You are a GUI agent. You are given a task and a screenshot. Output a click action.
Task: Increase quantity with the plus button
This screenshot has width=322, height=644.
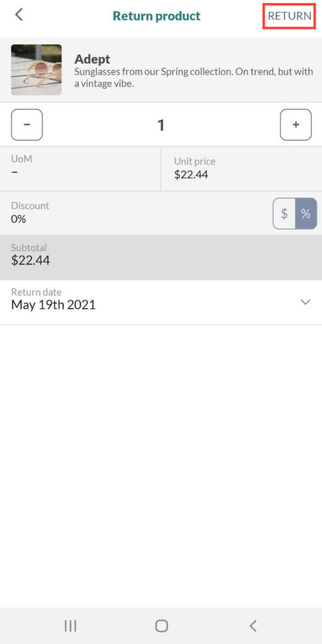[x=296, y=125]
